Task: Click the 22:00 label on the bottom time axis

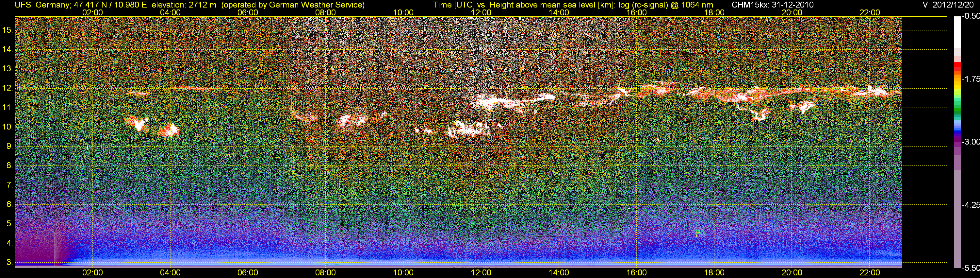Action: tap(870, 273)
